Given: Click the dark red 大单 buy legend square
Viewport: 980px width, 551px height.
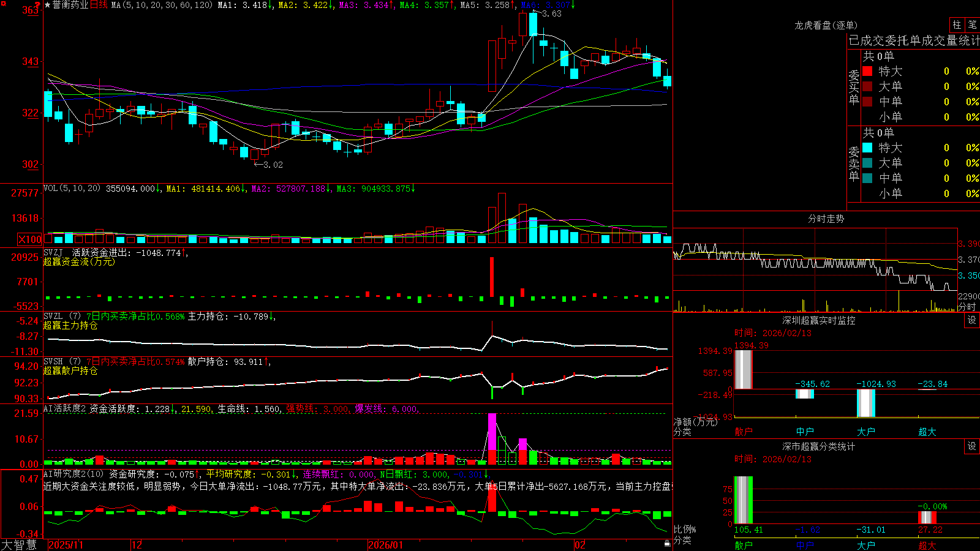Looking at the screenshot, I should tap(867, 86).
